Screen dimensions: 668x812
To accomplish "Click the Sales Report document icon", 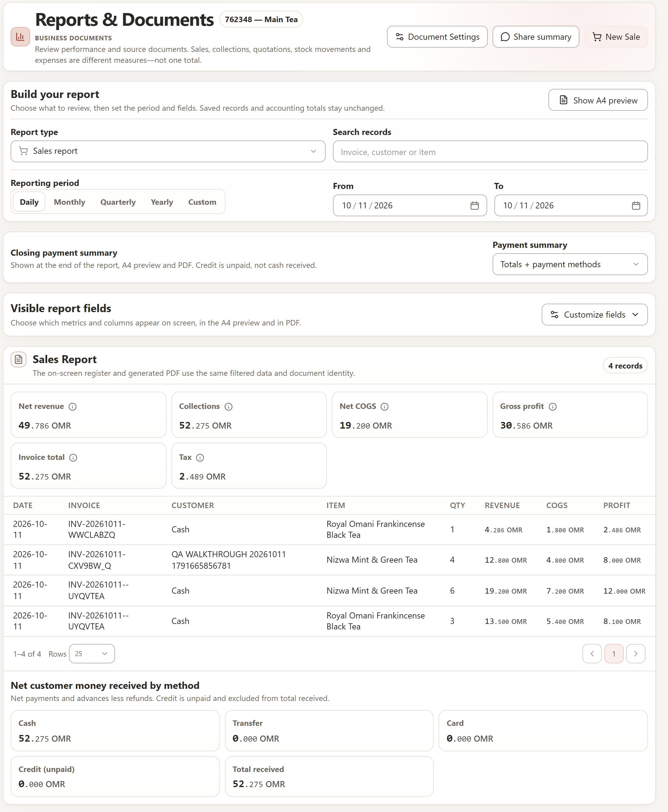I will pos(19,359).
